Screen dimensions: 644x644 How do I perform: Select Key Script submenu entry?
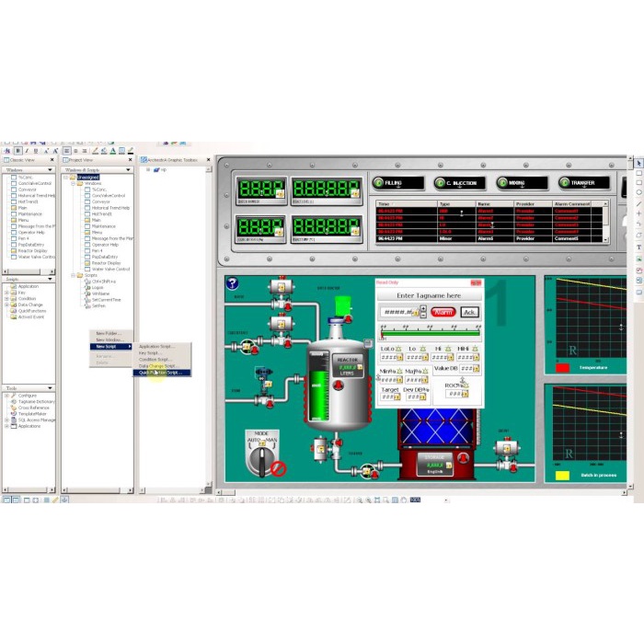pos(162,353)
